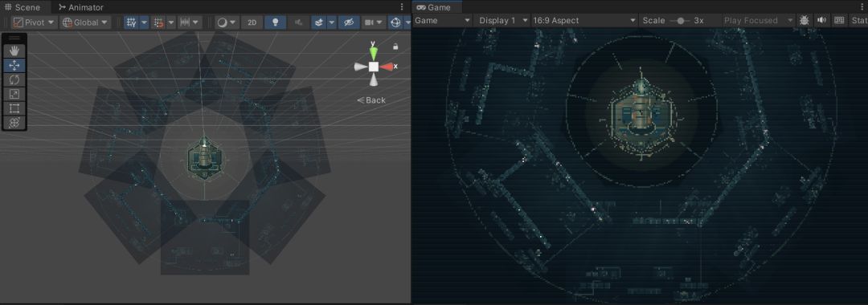Toggle grid visibility in Scene view

point(131,22)
